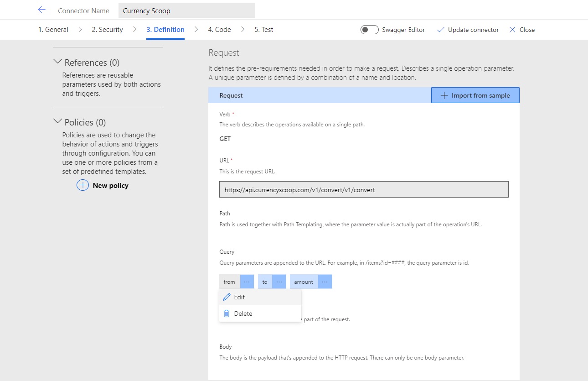The width and height of the screenshot is (588, 381).
Task: Click the Currency Scoop name field
Action: (x=186, y=10)
